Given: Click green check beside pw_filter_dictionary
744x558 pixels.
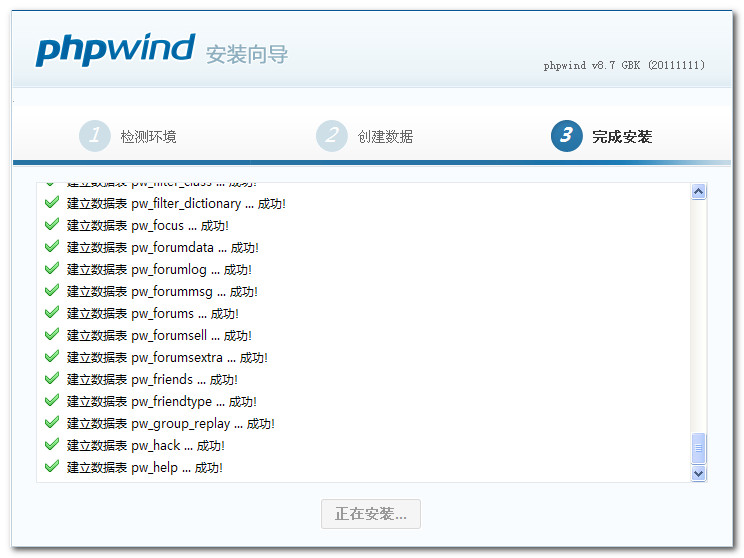Looking at the screenshot, I should [x=52, y=203].
